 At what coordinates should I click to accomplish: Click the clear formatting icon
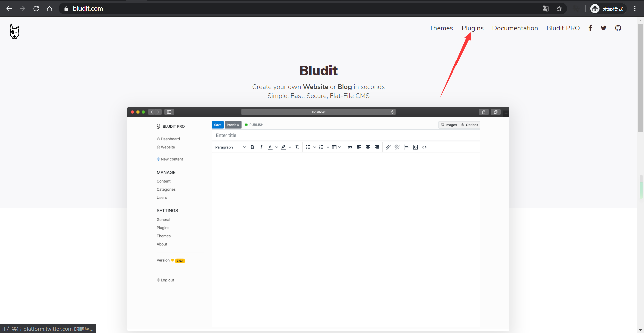point(297,147)
